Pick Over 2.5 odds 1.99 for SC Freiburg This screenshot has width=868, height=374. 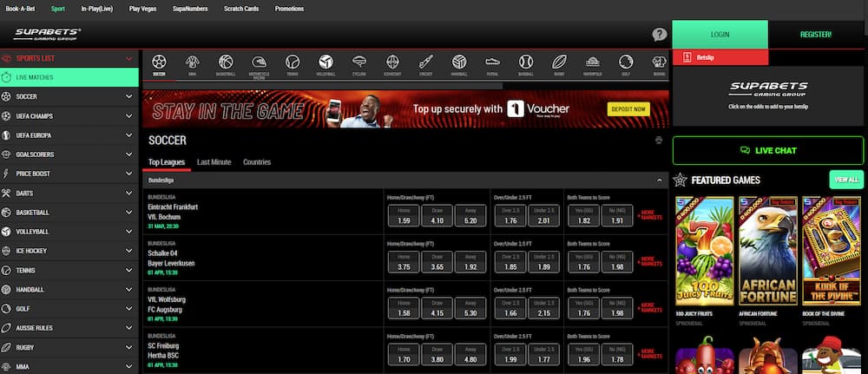pos(510,355)
